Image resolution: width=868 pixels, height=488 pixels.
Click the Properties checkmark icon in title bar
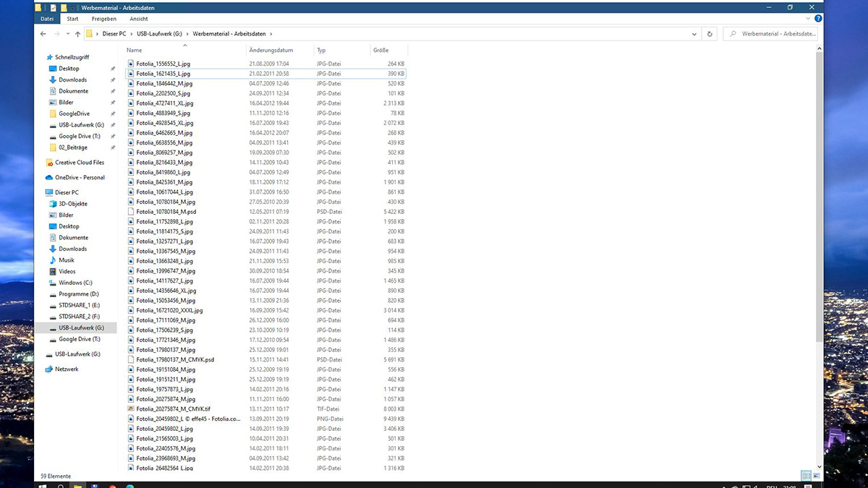pos(54,7)
